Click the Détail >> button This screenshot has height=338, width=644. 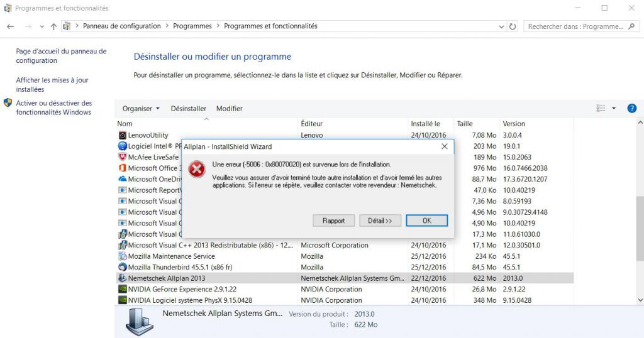point(380,221)
